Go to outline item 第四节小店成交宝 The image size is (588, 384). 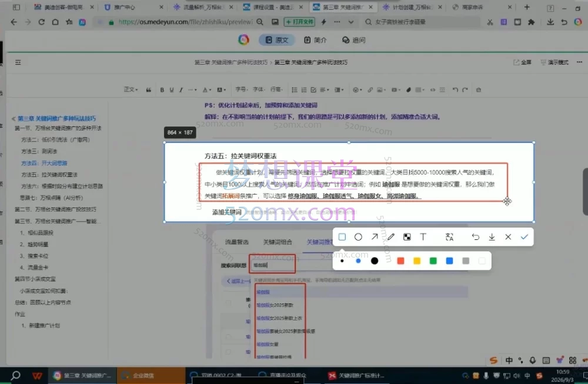click(x=35, y=279)
